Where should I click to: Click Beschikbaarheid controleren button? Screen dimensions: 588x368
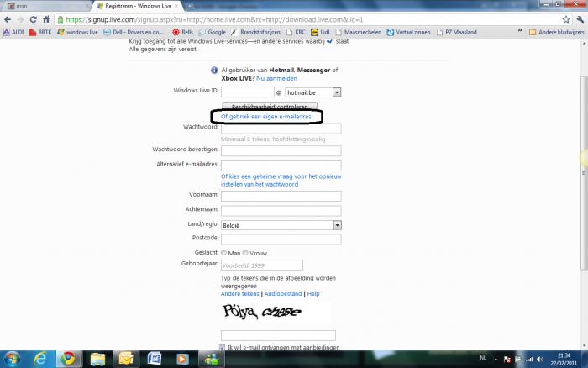(x=270, y=106)
